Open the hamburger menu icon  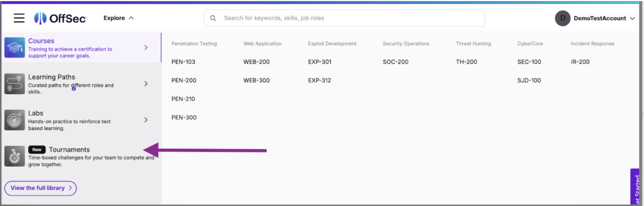(x=19, y=18)
